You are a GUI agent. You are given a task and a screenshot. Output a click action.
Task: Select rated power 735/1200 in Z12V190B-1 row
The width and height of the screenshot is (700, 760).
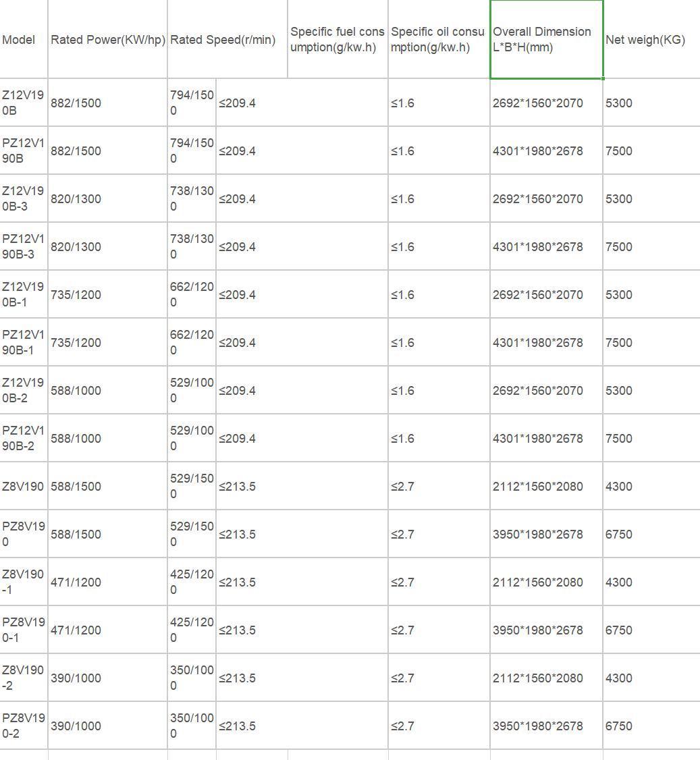(76, 295)
